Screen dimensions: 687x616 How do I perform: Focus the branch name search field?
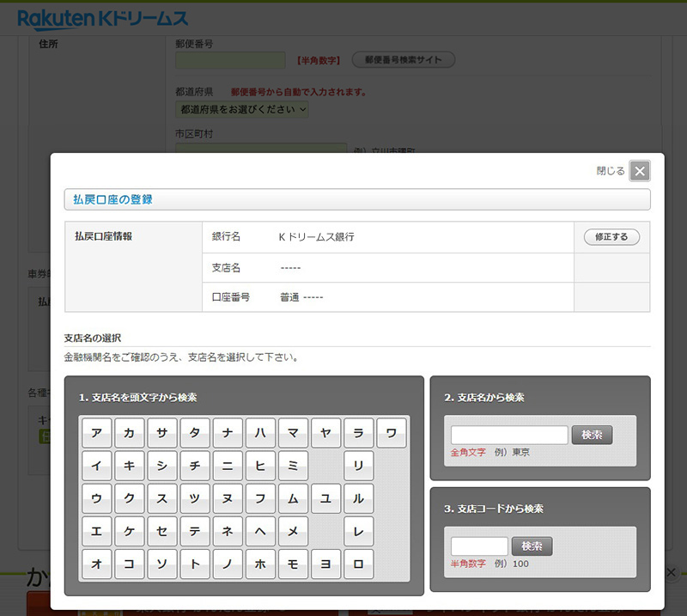509,435
